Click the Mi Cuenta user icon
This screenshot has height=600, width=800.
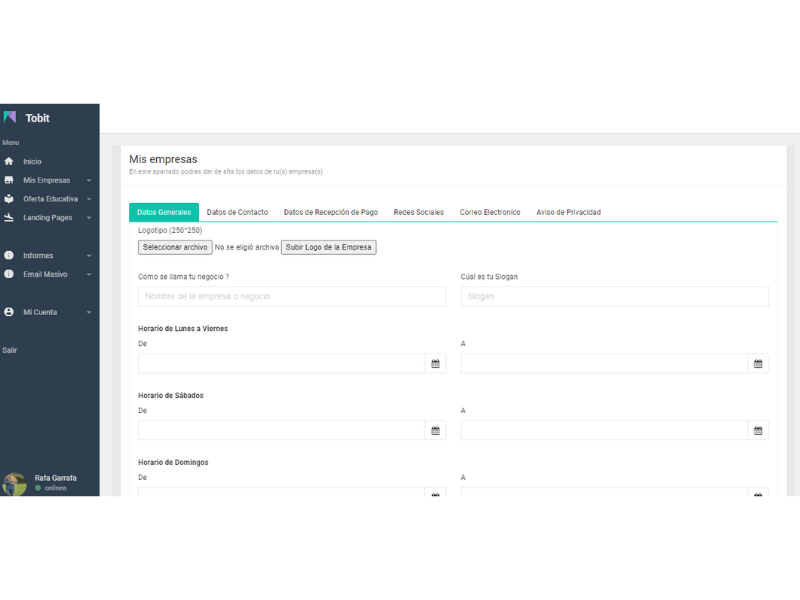coord(9,312)
